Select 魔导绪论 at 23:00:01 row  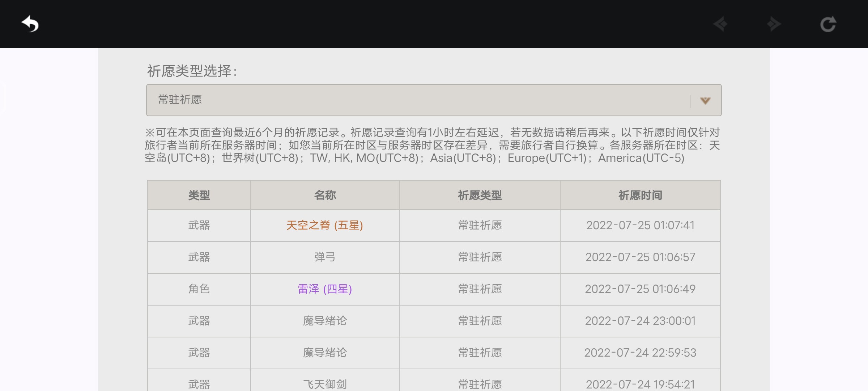point(325,321)
